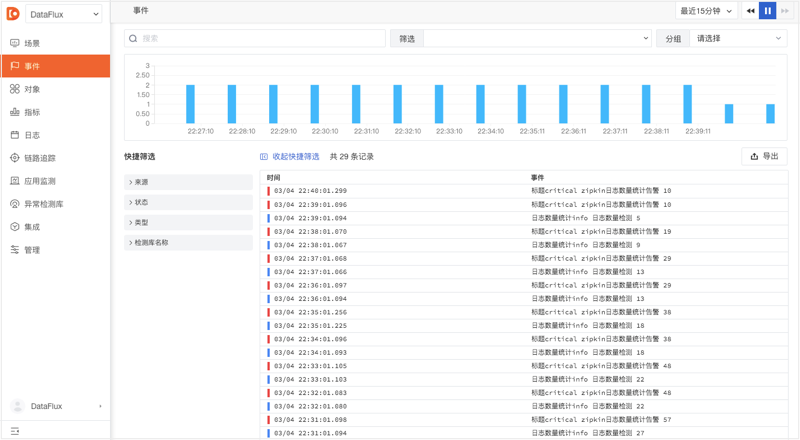Open event row 03/04 22:36:01.097
This screenshot has height=440, width=800.
tap(524, 285)
